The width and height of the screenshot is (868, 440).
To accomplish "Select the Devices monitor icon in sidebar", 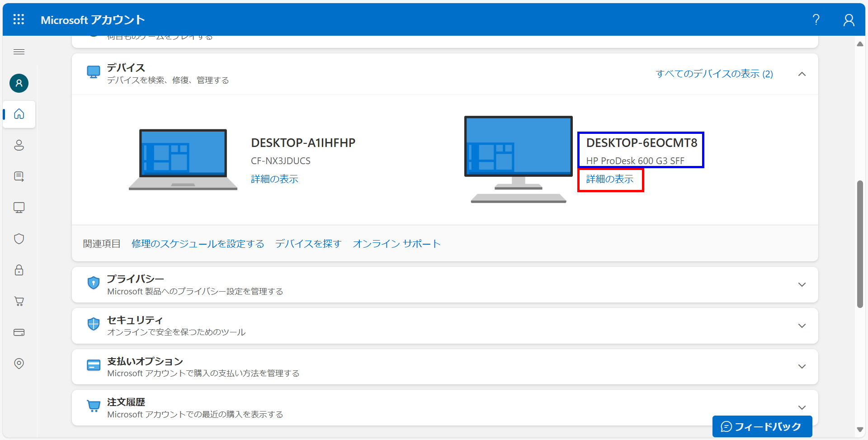I will tap(19, 208).
